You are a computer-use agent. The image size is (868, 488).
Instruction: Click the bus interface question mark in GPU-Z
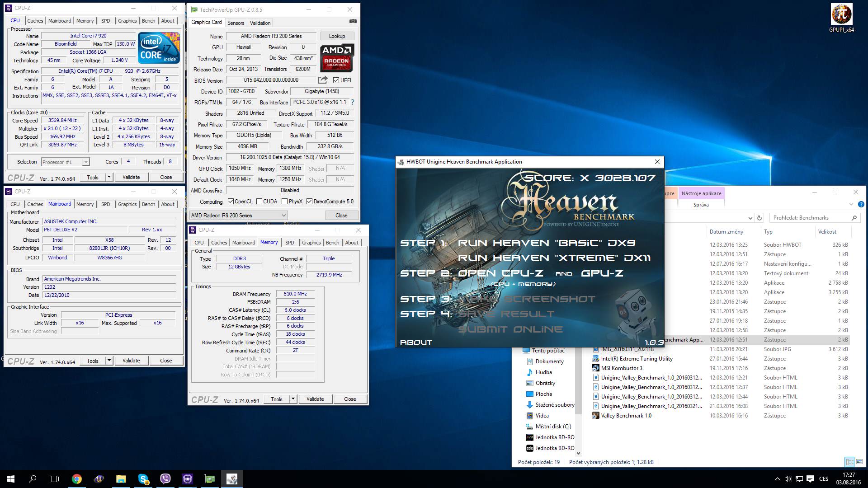[x=353, y=102]
